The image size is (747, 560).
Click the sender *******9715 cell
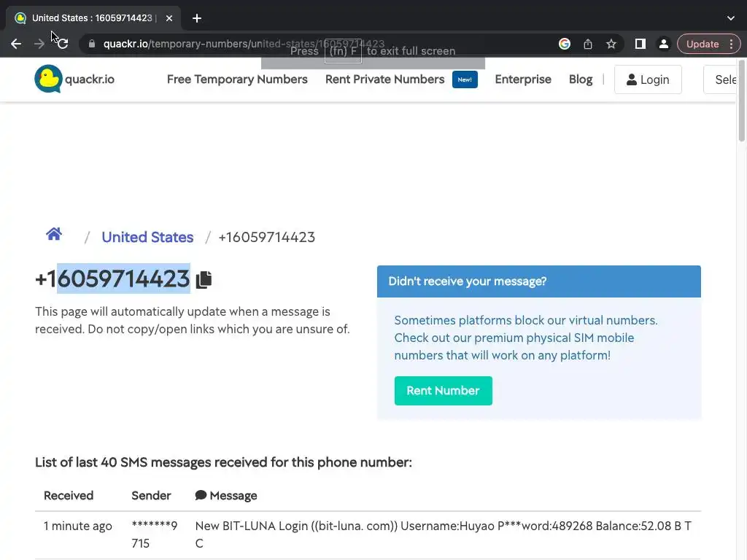click(x=155, y=534)
